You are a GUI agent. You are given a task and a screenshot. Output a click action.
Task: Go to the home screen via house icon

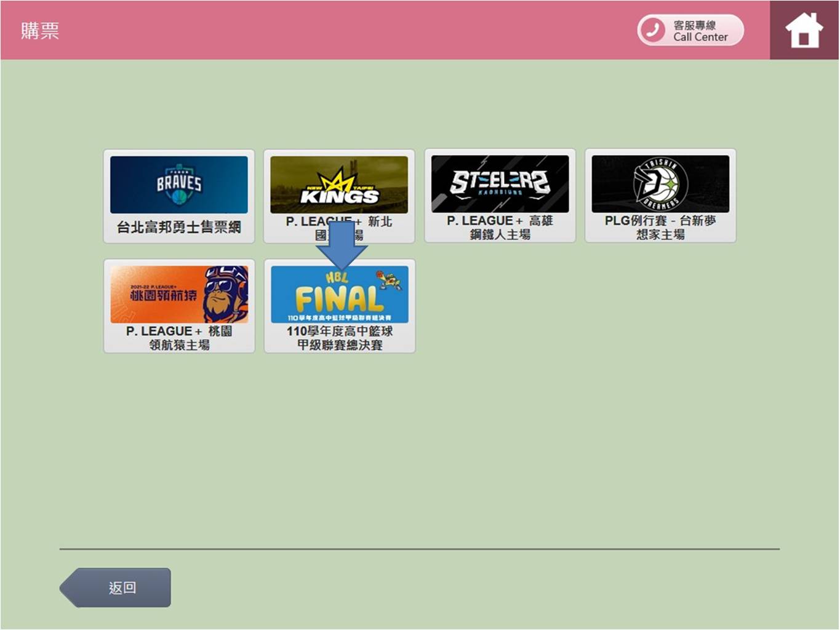pyautogui.click(x=804, y=30)
